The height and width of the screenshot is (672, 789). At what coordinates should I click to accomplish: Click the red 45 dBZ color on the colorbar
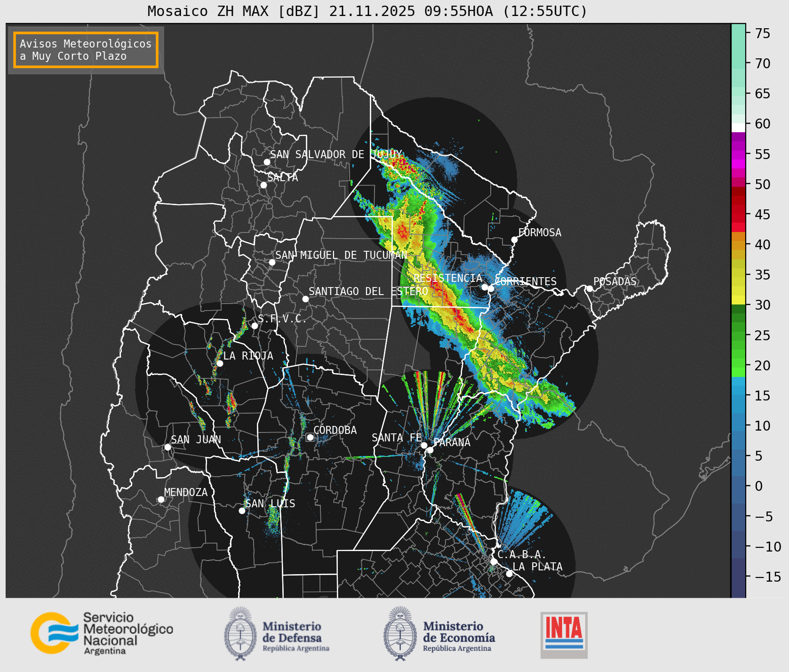[x=738, y=215]
